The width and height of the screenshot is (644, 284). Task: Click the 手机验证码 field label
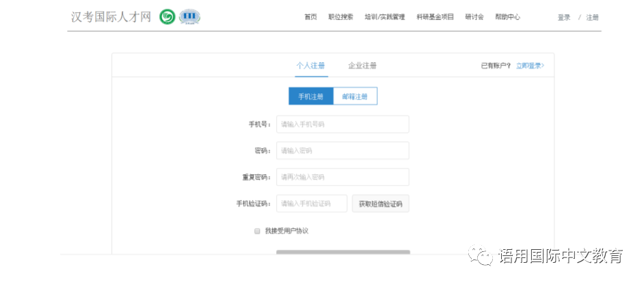pos(254,203)
